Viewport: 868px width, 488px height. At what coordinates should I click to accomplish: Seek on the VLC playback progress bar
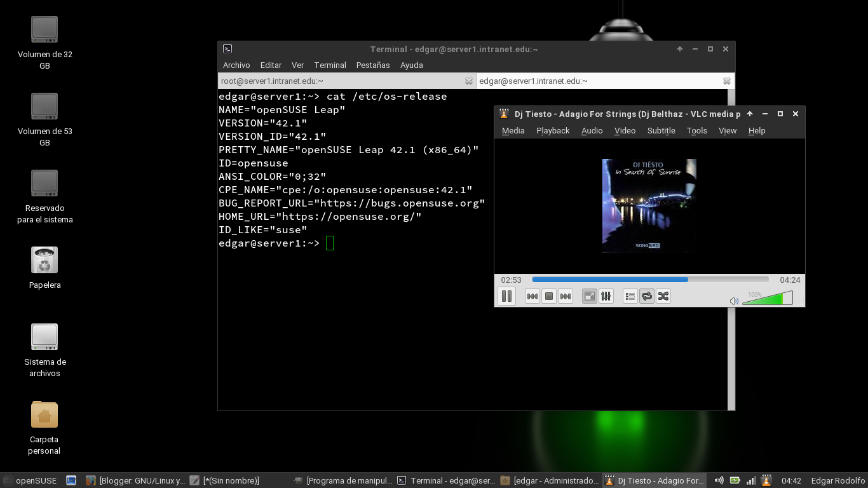click(650, 280)
